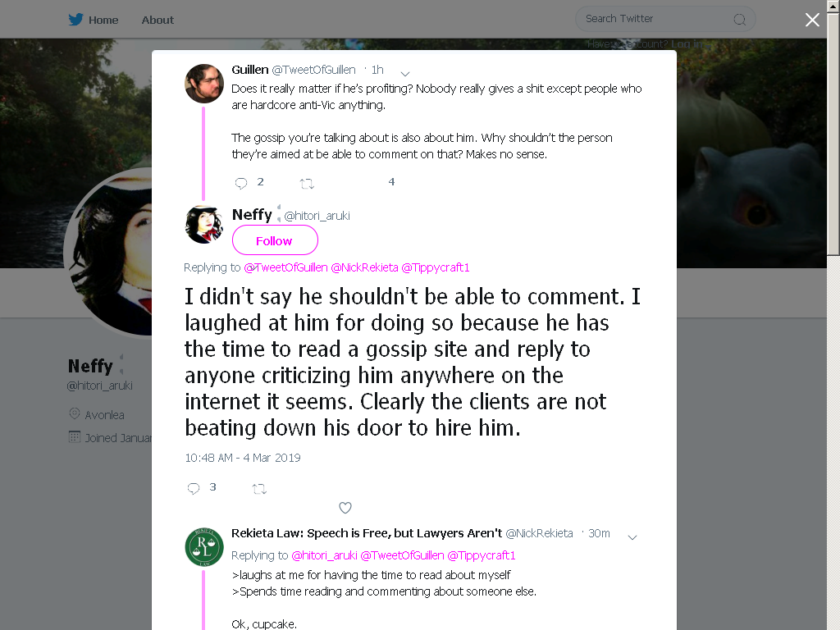The height and width of the screenshot is (630, 840).
Task: Follow Neffy with the Follow button
Action: pyautogui.click(x=275, y=240)
